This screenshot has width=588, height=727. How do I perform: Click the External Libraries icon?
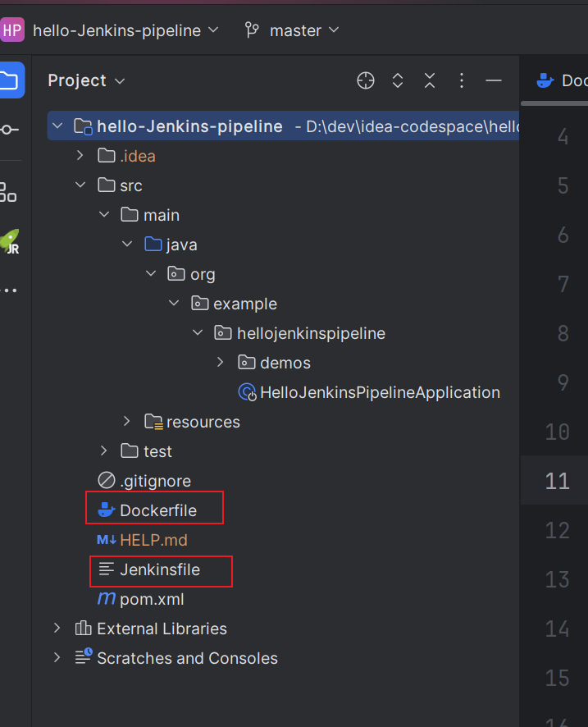(83, 629)
